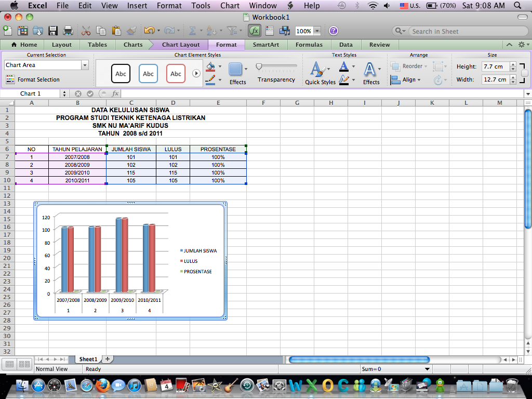Open the Chart menu in the menu bar
Image resolution: width=532 pixels, height=399 pixels.
[x=230, y=6]
